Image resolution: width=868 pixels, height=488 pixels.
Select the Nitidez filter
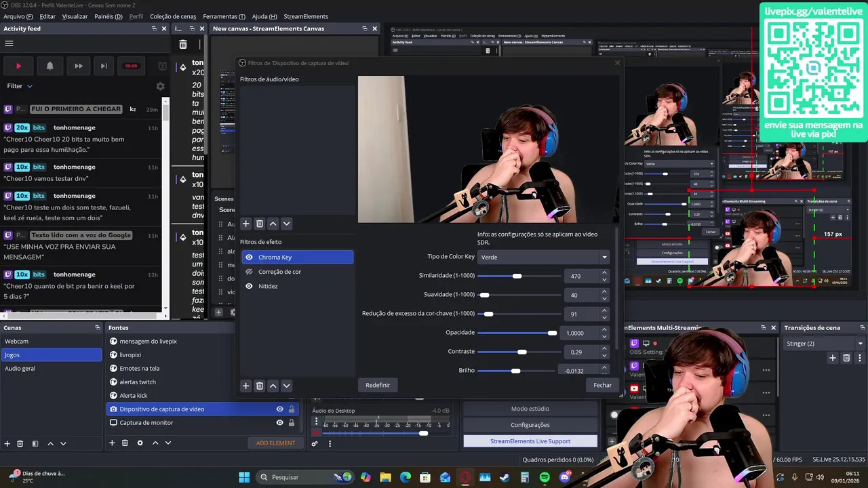297,286
